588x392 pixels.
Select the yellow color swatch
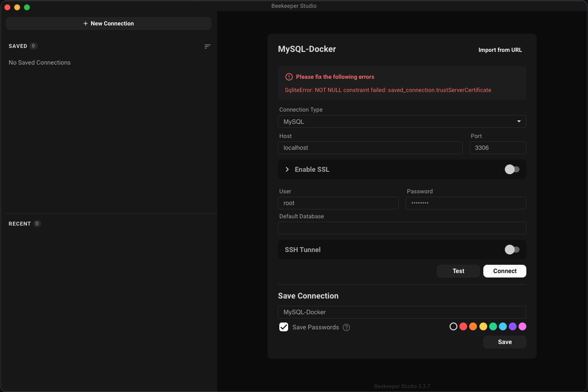click(483, 326)
